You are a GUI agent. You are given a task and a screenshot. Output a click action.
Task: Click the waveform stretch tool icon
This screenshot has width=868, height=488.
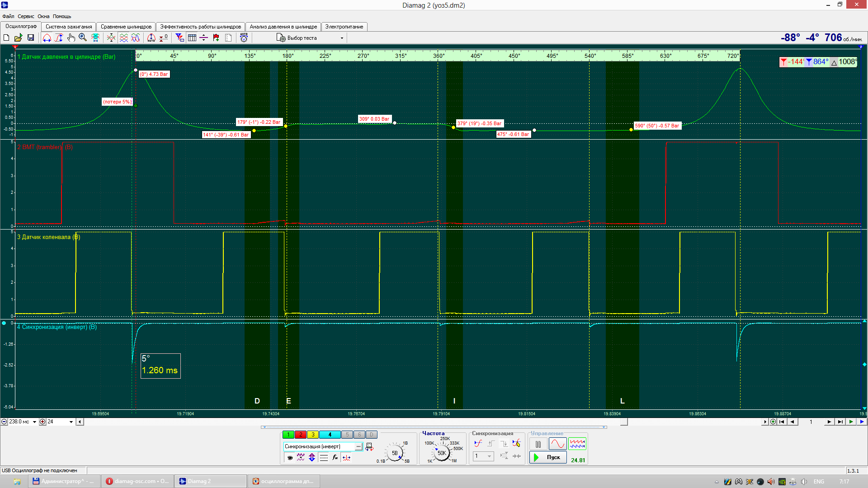95,38
